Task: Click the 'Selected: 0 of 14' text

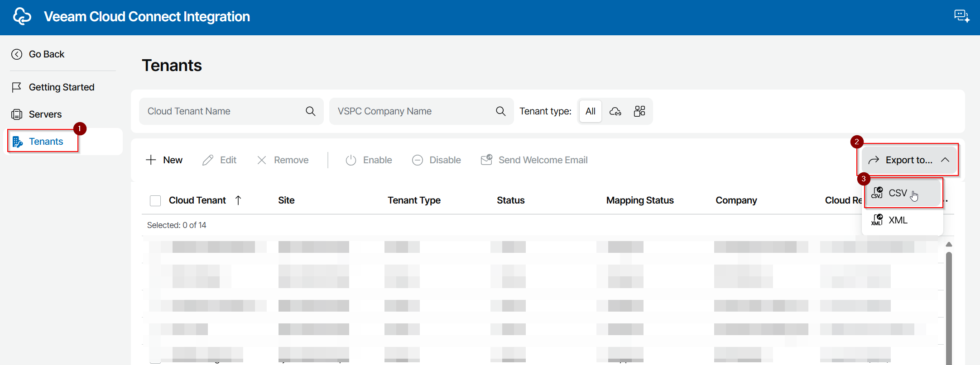Action: [177, 225]
